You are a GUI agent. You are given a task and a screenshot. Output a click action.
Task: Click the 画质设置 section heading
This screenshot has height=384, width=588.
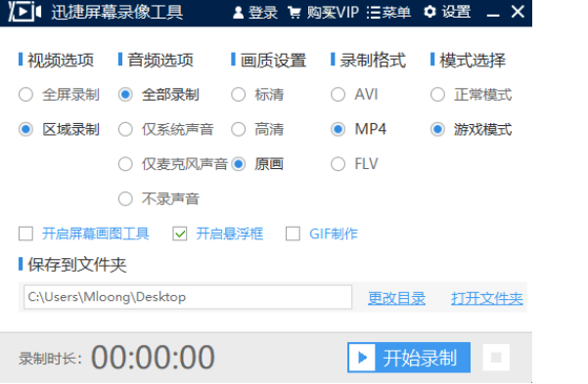point(273,60)
